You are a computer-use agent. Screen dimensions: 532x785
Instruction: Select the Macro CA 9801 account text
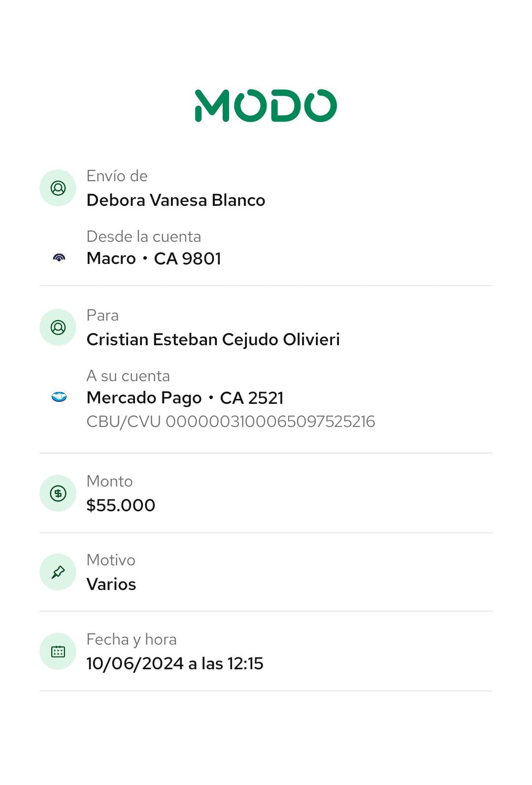[x=154, y=259]
